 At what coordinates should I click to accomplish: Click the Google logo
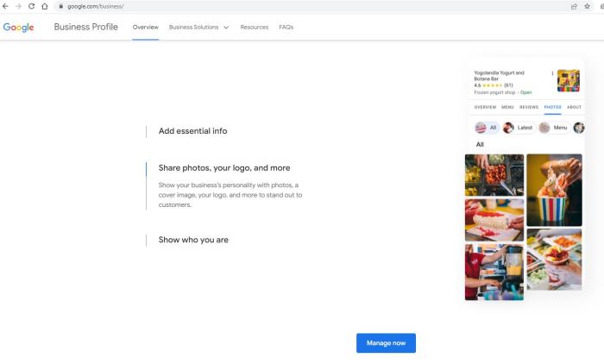click(18, 28)
